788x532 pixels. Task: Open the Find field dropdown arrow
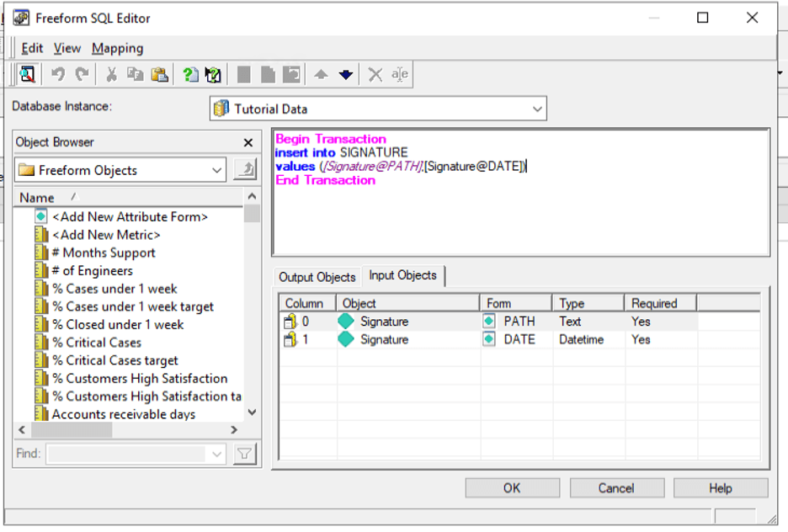[217, 454]
